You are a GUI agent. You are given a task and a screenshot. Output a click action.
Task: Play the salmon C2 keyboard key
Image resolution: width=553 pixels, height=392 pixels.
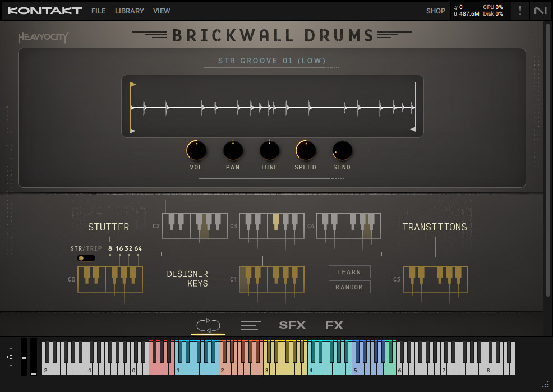pos(222,369)
